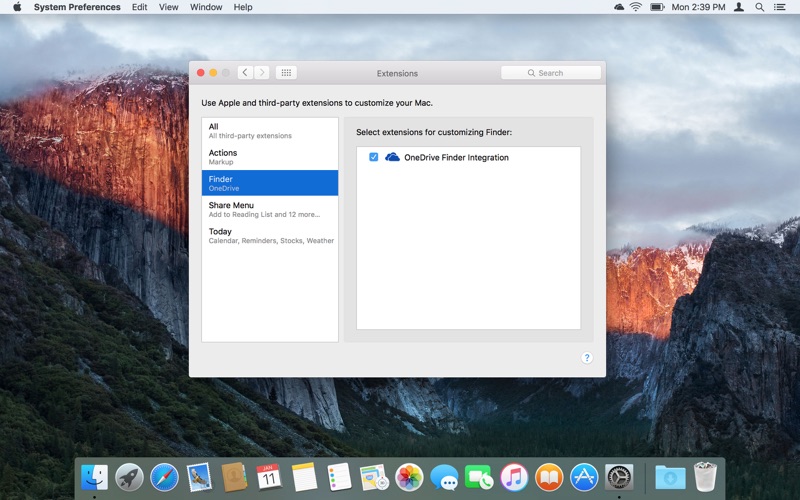Open the Window menu
800x500 pixels.
[206, 7]
